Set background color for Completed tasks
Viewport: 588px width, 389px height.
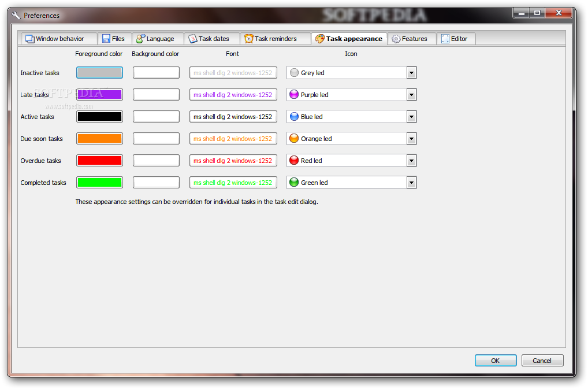(x=156, y=183)
